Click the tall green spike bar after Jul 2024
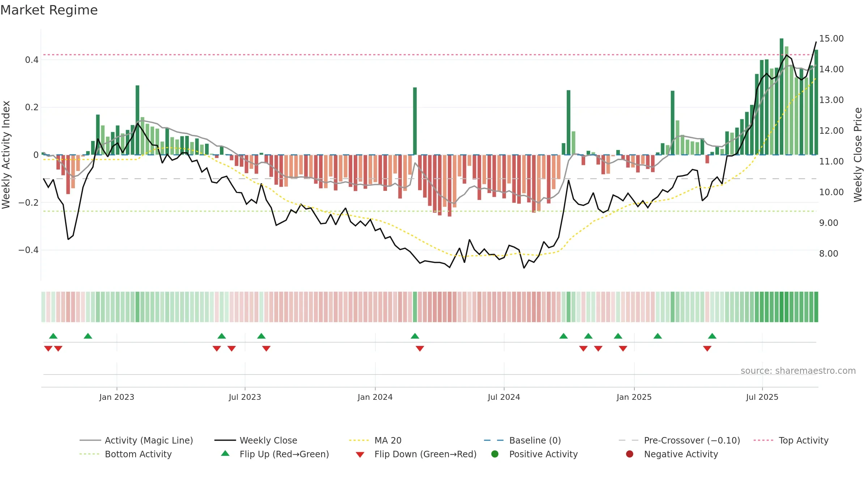Viewport: 868px width, 488px height. click(569, 123)
